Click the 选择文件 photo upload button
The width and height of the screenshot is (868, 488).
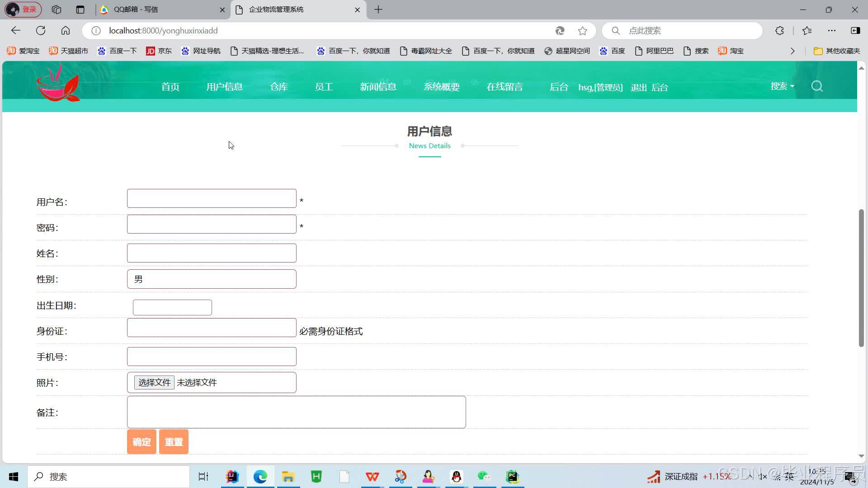pyautogui.click(x=154, y=383)
